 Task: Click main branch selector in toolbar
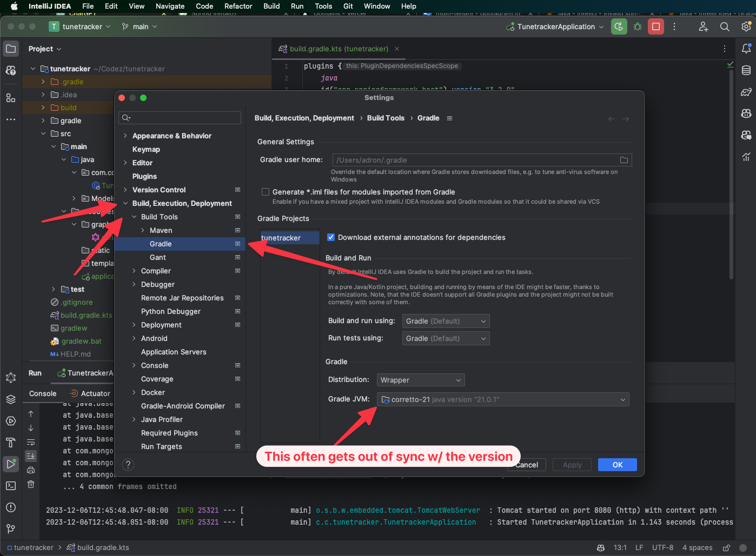(140, 26)
